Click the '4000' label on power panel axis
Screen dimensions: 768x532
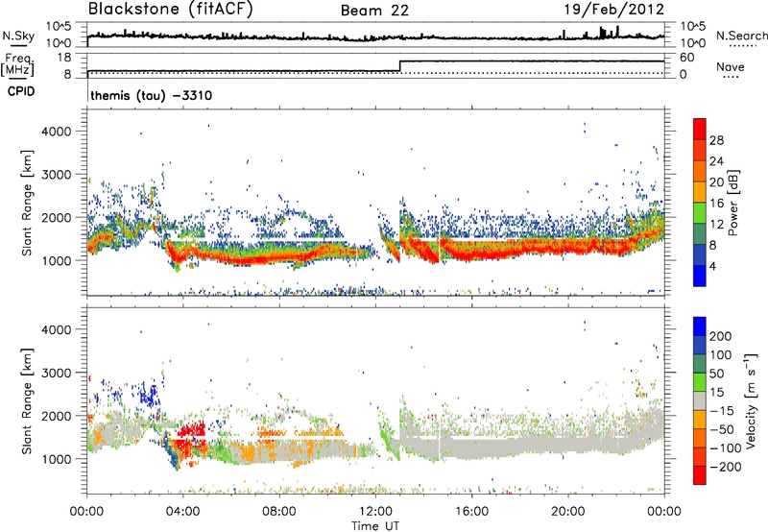56,132
